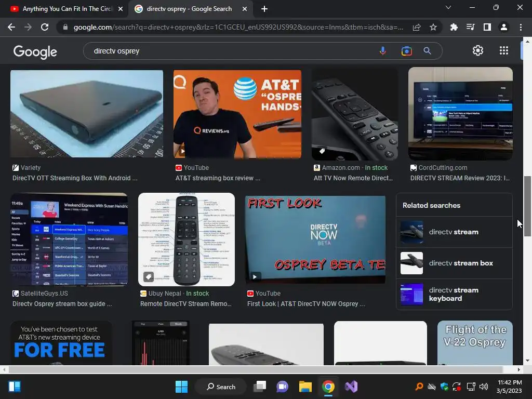532x399 pixels.
Task: Go back with the browser back arrow
Action: point(11,27)
